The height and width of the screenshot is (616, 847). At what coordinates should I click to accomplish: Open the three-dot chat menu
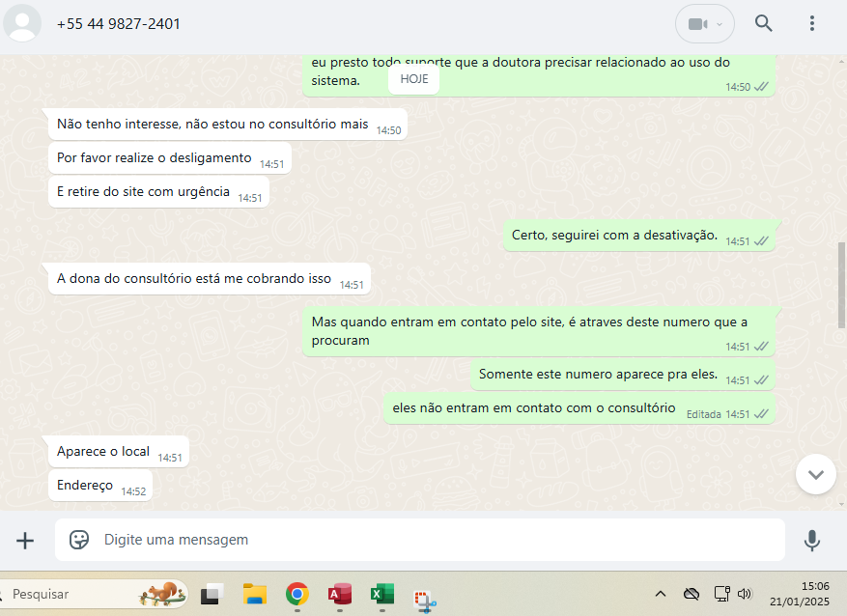812,24
